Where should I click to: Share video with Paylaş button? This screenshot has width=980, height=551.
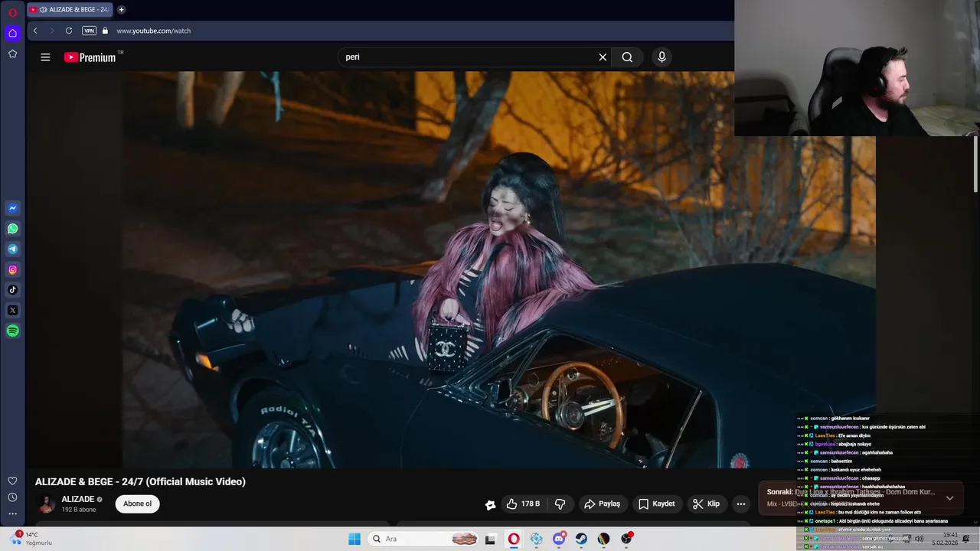(x=602, y=504)
